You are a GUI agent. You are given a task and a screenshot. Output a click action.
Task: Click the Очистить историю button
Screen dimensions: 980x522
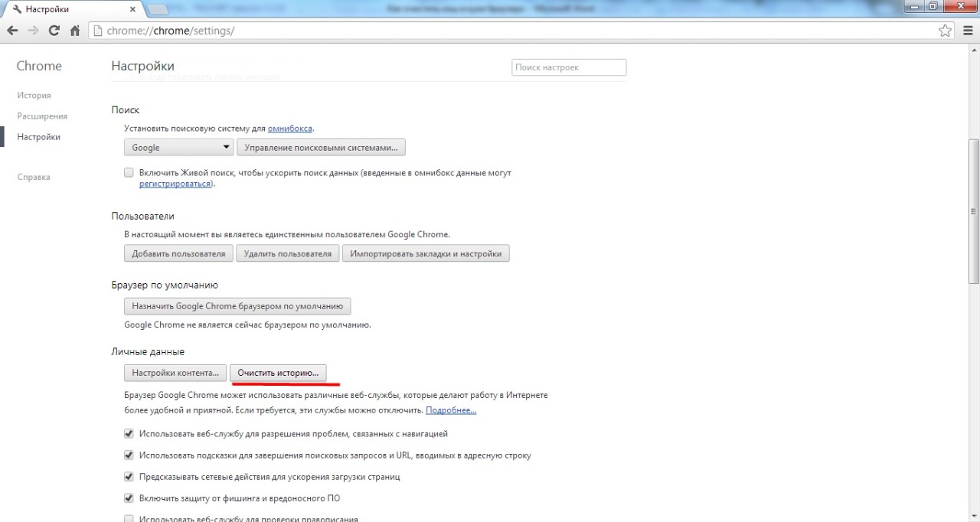278,373
